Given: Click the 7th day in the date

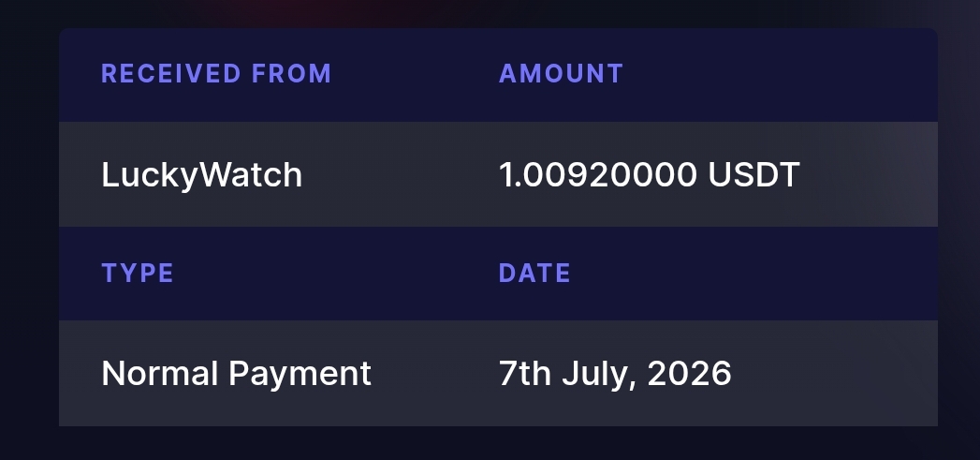Looking at the screenshot, I should pos(525,374).
